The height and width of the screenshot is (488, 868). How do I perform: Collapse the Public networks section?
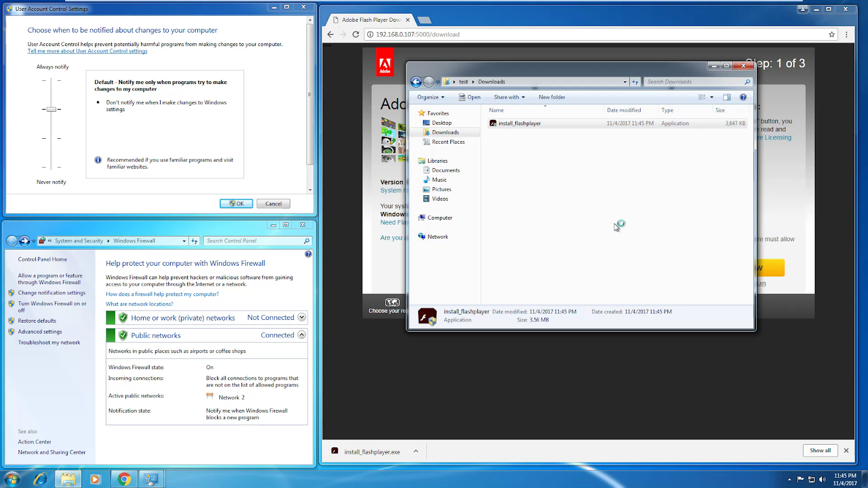tap(302, 335)
